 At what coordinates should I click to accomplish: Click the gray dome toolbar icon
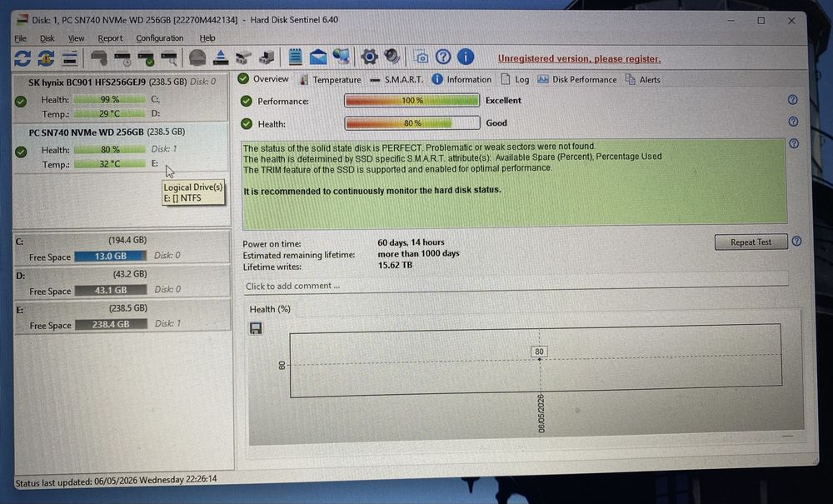tap(197, 57)
